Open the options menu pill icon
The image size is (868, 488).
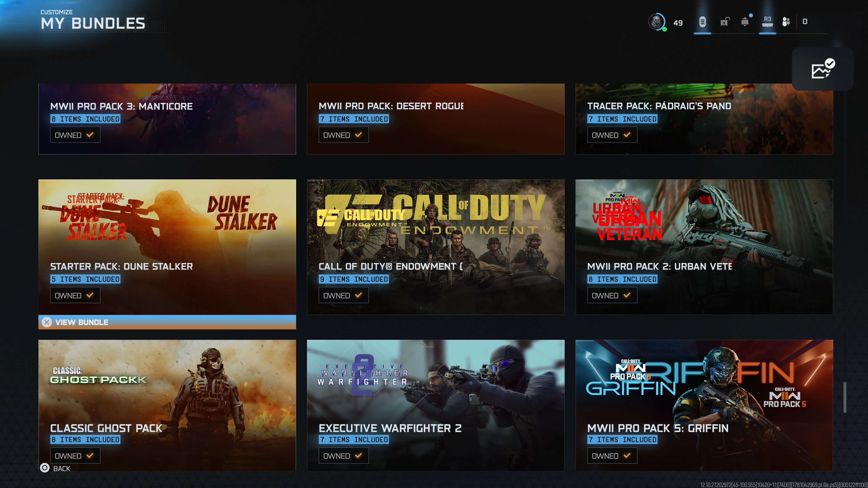pos(702,22)
